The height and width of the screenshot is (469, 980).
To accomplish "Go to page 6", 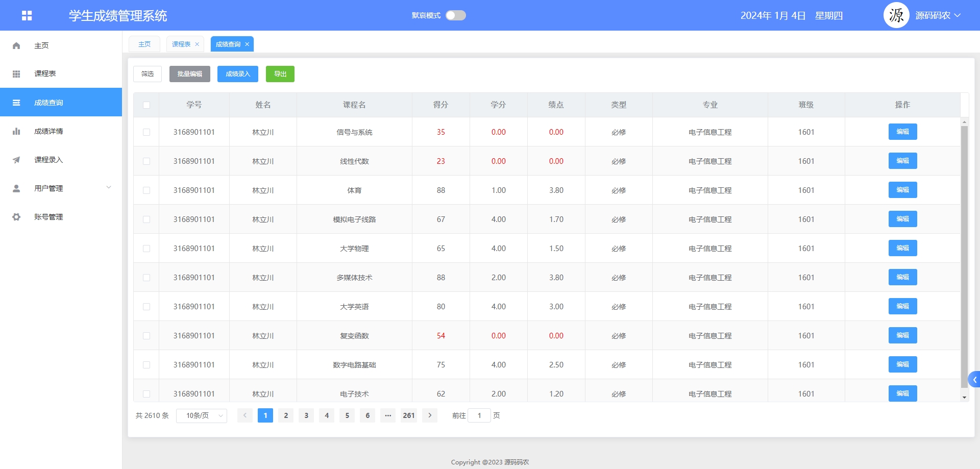I will coord(367,415).
